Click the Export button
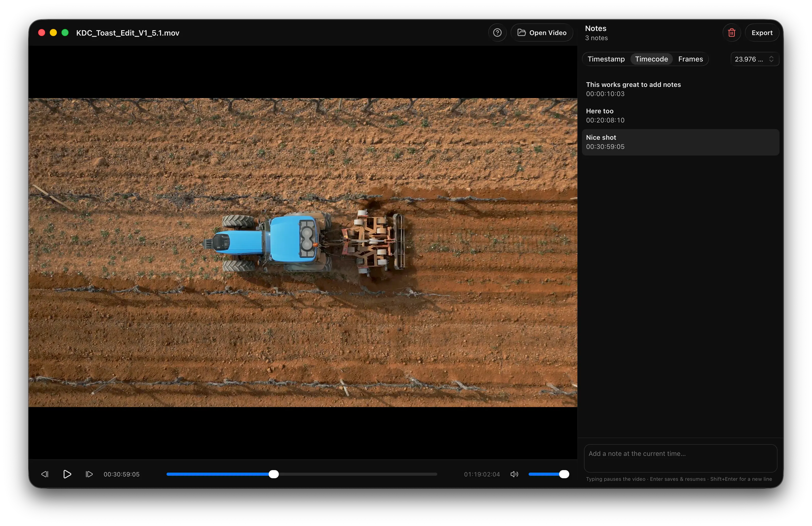Image resolution: width=812 pixels, height=526 pixels. tap(762, 33)
